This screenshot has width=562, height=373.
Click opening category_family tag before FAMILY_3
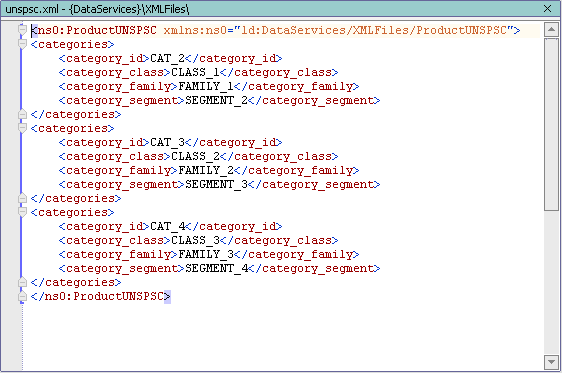pos(118,254)
